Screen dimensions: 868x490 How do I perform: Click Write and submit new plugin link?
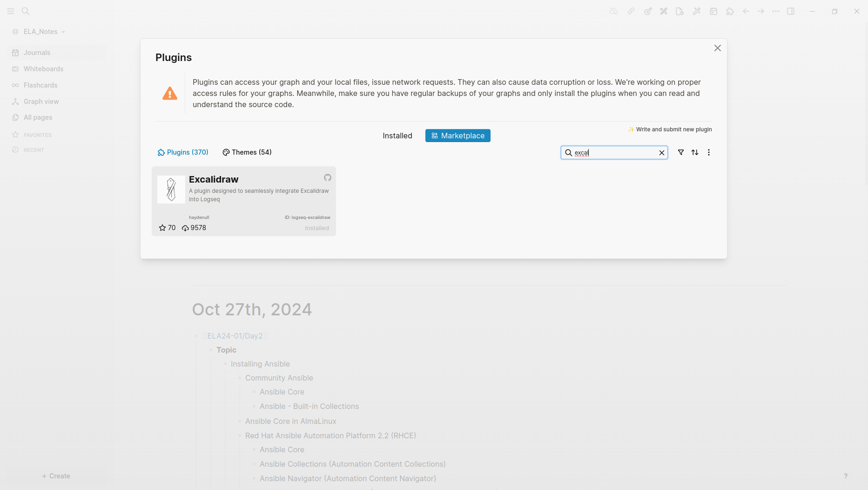pyautogui.click(x=670, y=129)
